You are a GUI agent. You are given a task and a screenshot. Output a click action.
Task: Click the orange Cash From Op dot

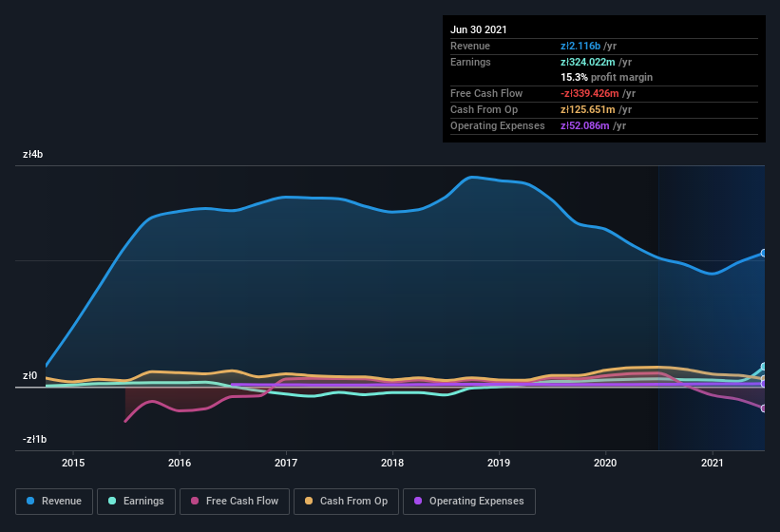point(309,501)
